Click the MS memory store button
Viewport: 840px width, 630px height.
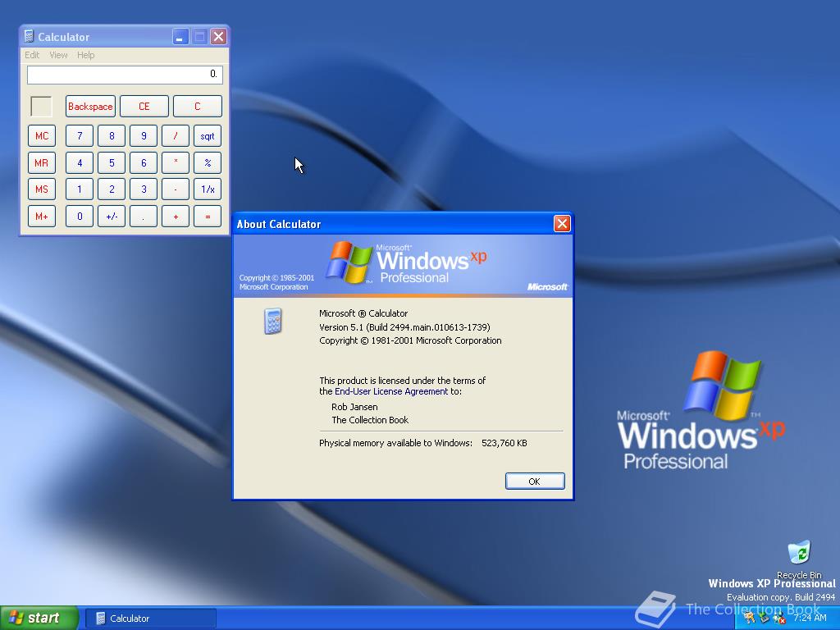pos(42,189)
